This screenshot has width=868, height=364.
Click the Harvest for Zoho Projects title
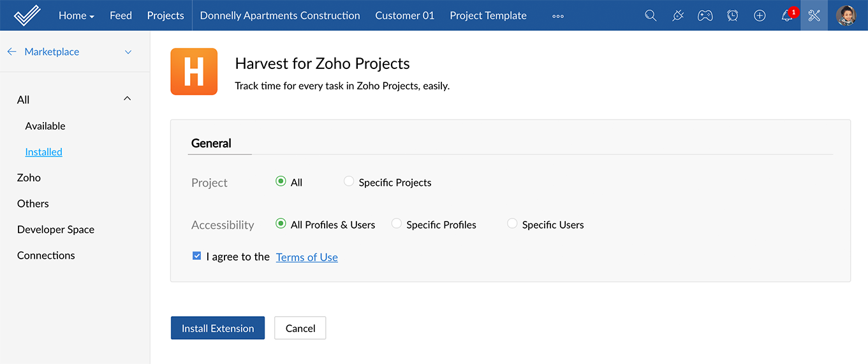322,63
